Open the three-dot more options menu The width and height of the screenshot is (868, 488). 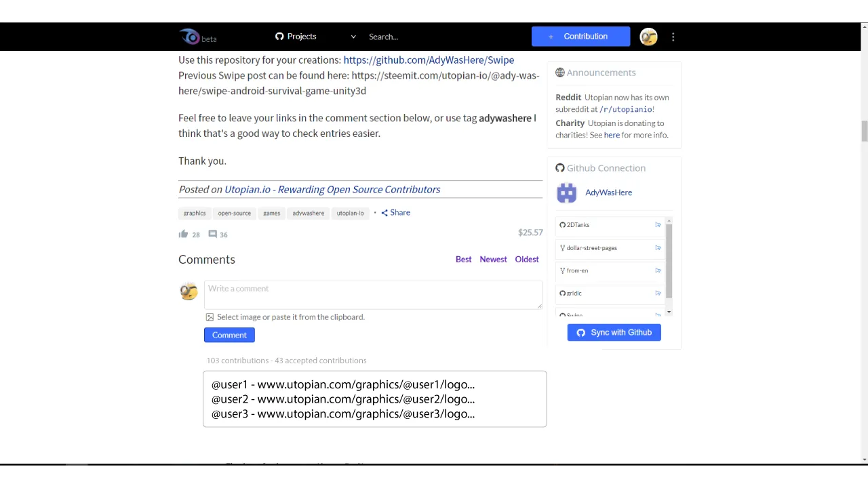(x=673, y=37)
